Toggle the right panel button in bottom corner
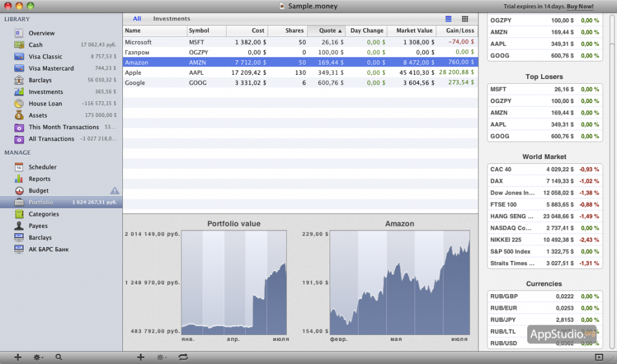 [599, 357]
